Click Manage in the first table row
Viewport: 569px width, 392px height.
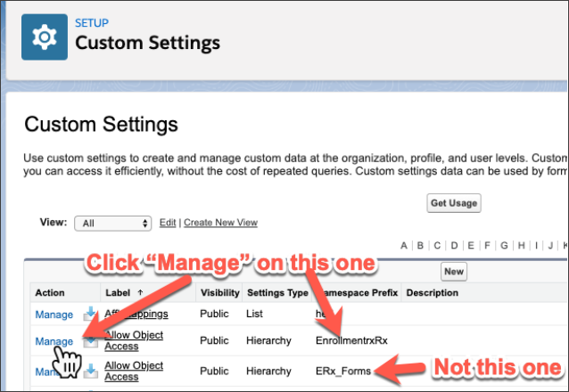(x=54, y=314)
